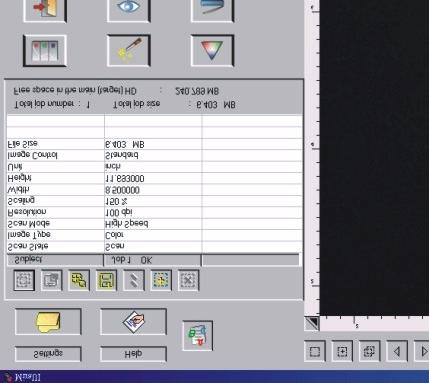
Task: Click the 'inch' unit value
Action: tap(113, 166)
